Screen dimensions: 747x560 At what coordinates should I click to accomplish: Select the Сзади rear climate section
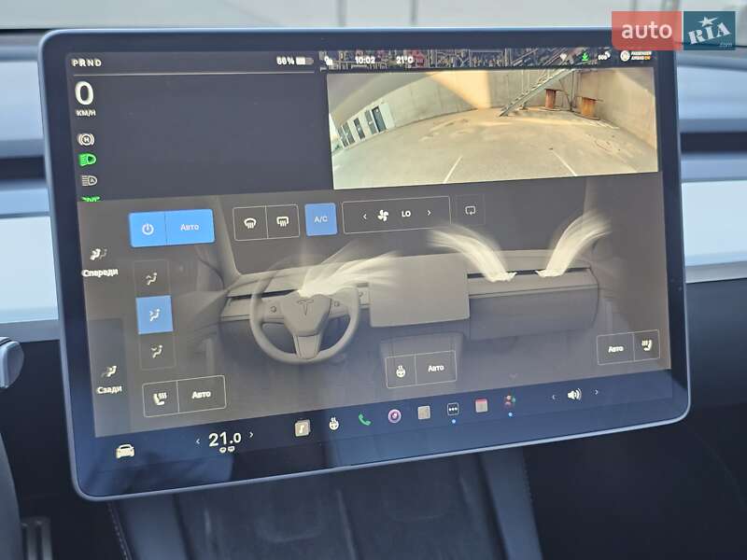click(x=101, y=377)
